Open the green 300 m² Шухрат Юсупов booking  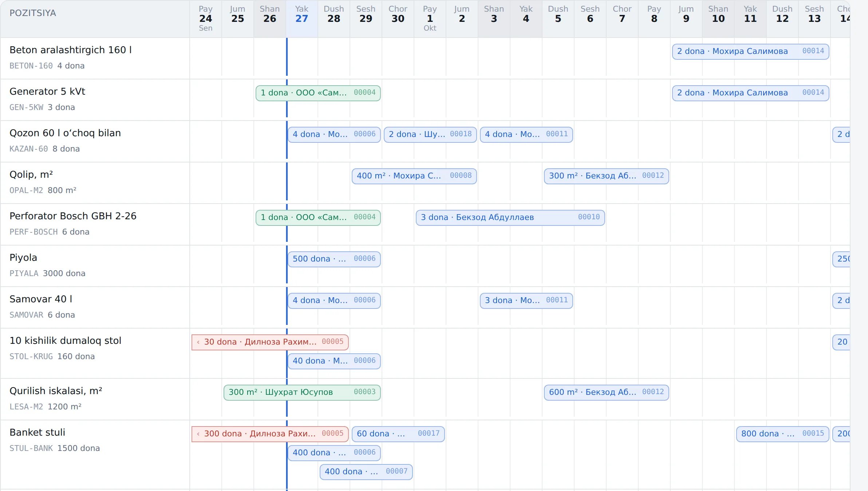click(x=302, y=392)
